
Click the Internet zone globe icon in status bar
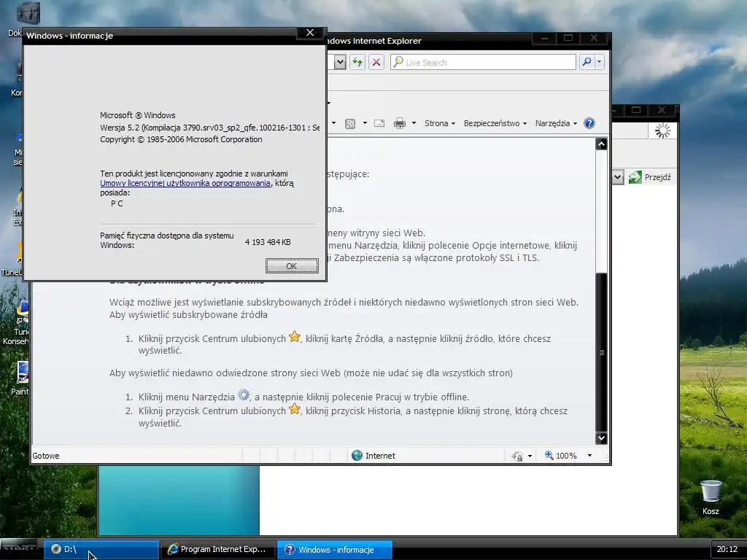[357, 456]
